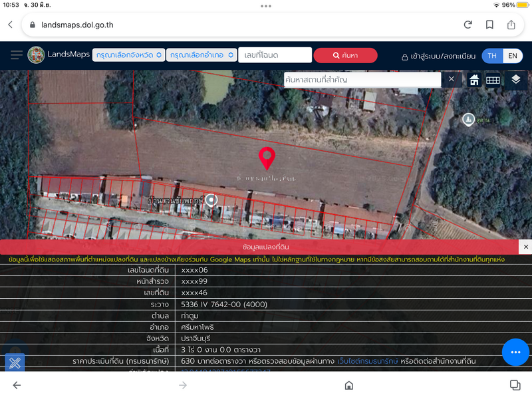Tap the red location pin marker
Screen dimensions: 532x399
(x=267, y=158)
